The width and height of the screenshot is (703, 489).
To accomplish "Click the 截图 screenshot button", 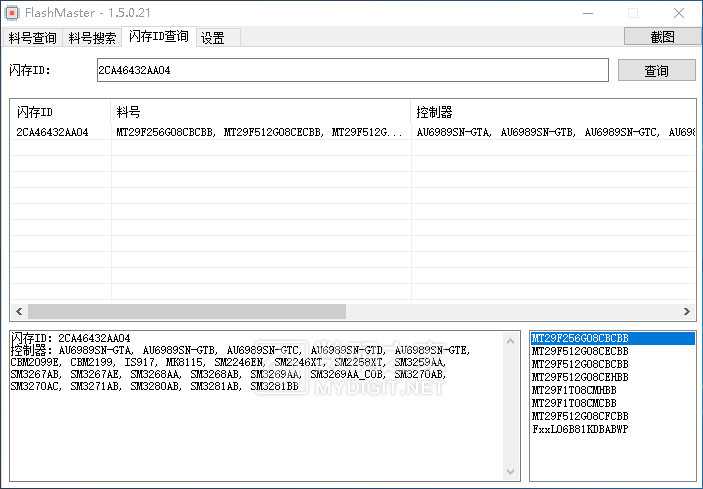I will (x=662, y=37).
